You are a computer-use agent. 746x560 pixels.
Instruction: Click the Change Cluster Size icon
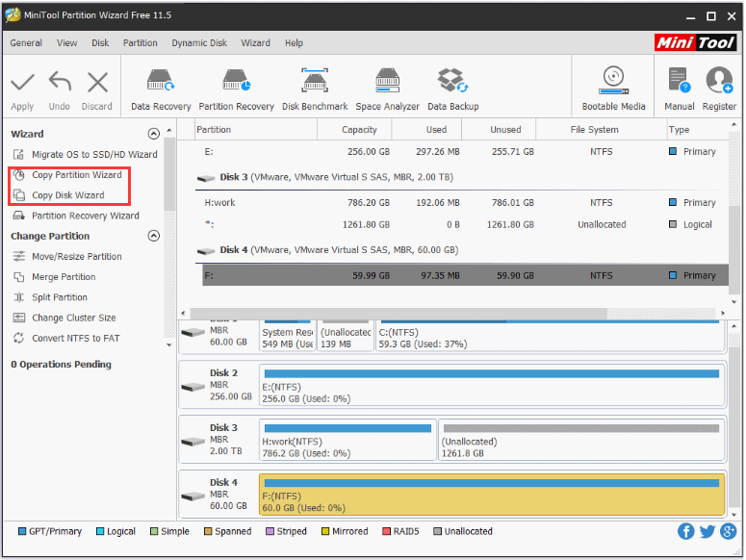[18, 318]
